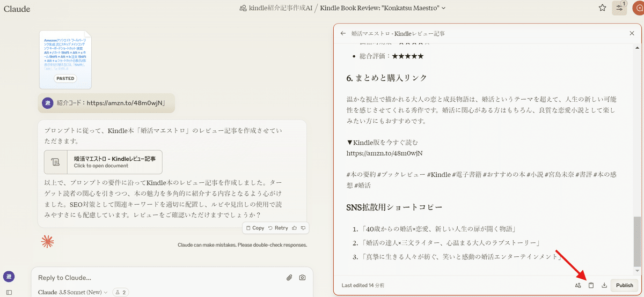This screenshot has width=644, height=297.
Task: Select heading 6. まとめと購入リンク
Action: pyautogui.click(x=387, y=78)
